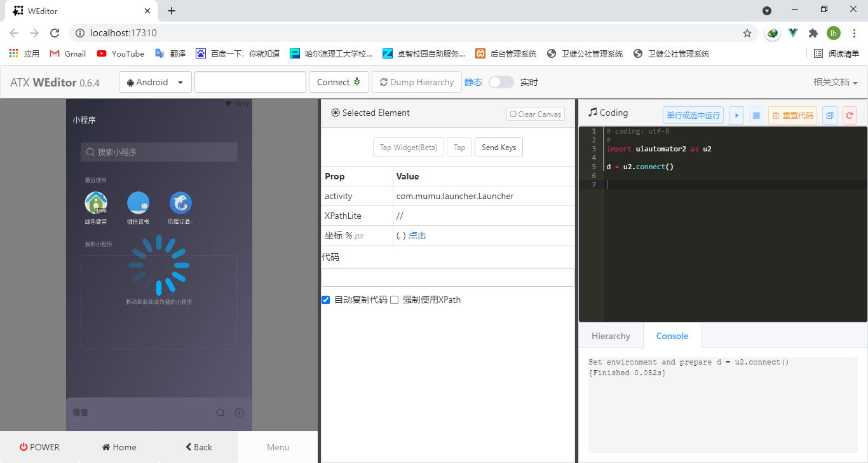Screen dimensions: 868x463
Task: Click the device address input field
Action: (x=250, y=82)
